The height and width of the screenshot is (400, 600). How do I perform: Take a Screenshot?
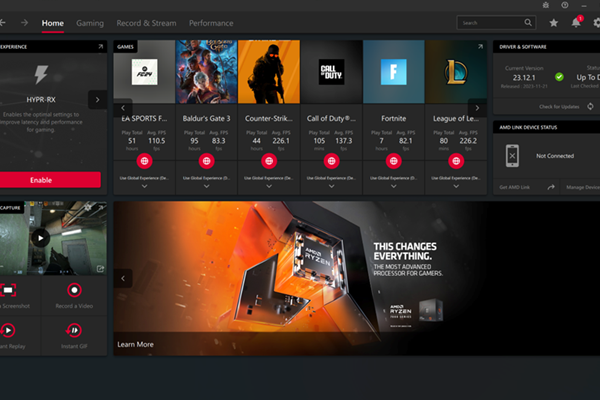pos(8,291)
